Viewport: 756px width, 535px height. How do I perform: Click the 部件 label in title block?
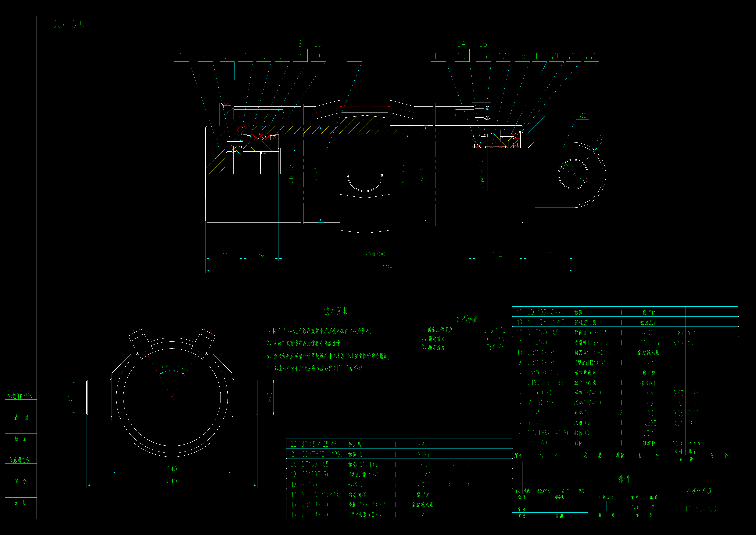(624, 479)
